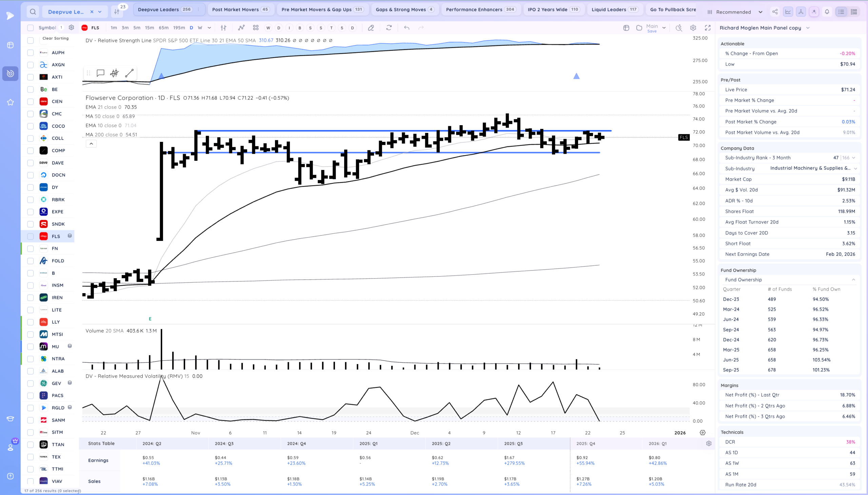Open Richard Moglen Main Panel copy dropdown

[808, 28]
